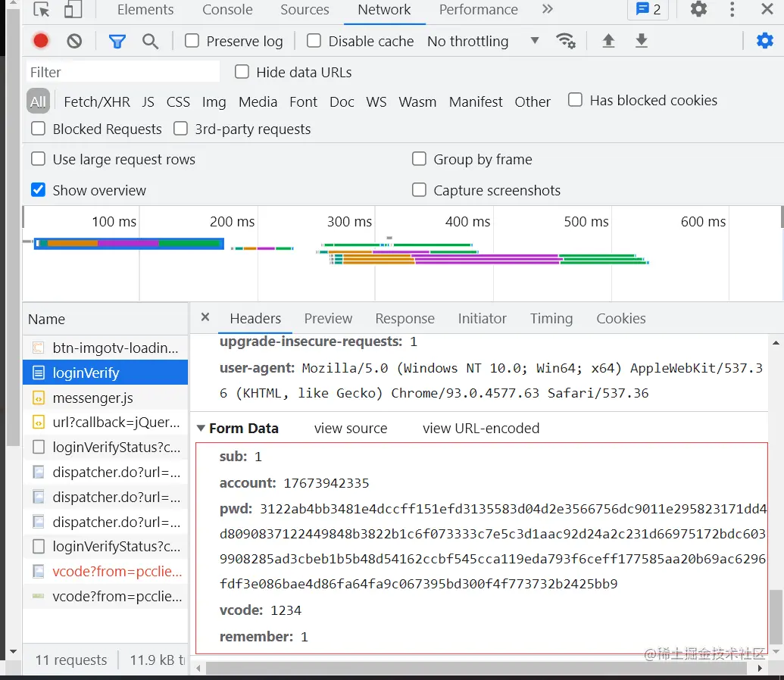The image size is (784, 680).
Task: Select the failed red vcode?from=pcclient request
Action: 105,571
